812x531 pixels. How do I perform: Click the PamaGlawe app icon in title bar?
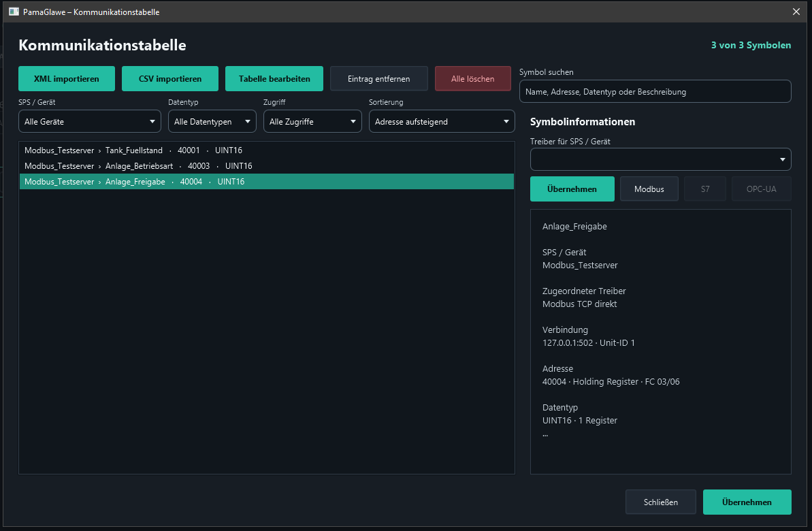pyautogui.click(x=14, y=12)
